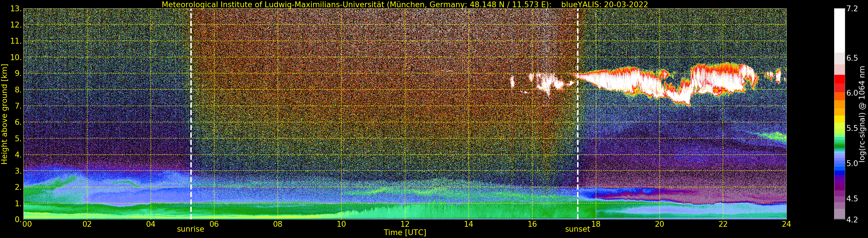Click the '5.0' colorbar value
868x238 pixels.
tap(852, 163)
